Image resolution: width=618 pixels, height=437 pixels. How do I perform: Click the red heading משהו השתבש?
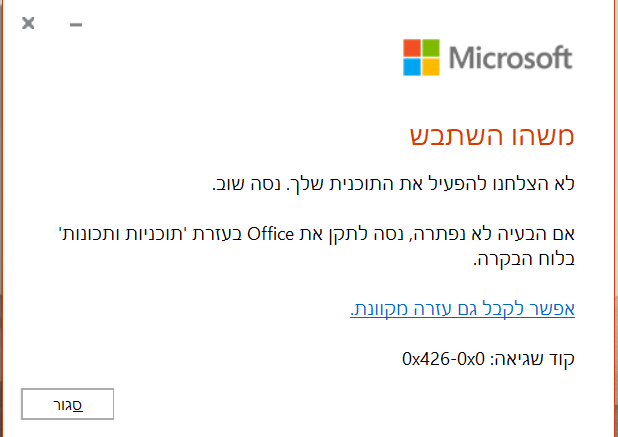[x=492, y=136]
